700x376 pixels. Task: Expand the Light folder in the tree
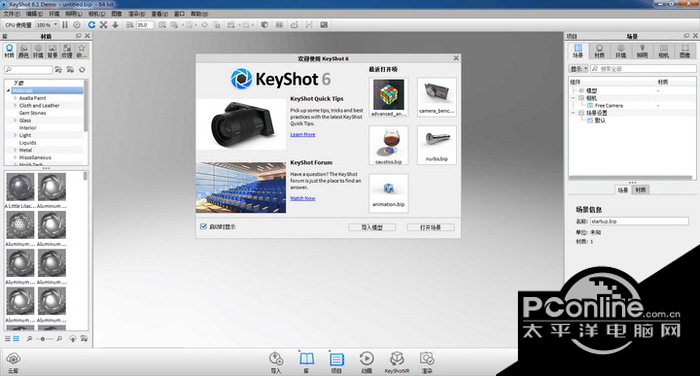(x=15, y=135)
